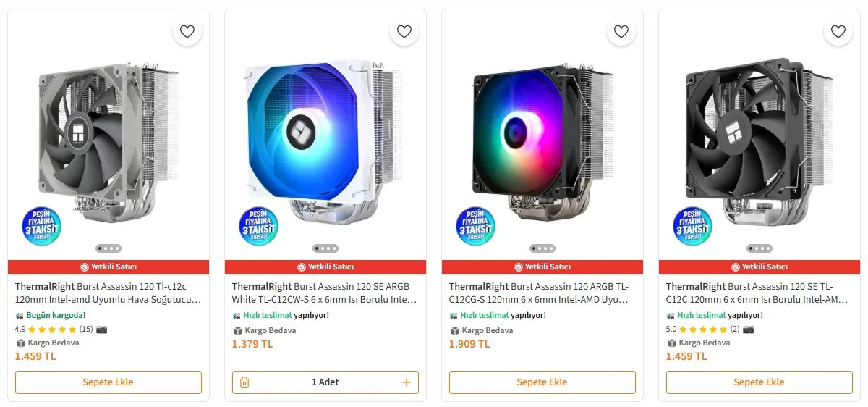Open Burst Assassin 120 ARGB TL-C12CG-S title

(542, 293)
